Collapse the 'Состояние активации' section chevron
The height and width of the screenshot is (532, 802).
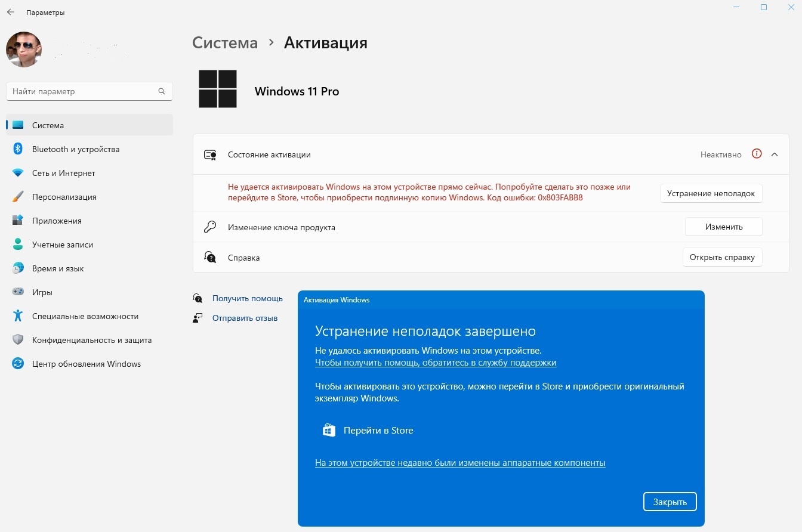(x=775, y=154)
